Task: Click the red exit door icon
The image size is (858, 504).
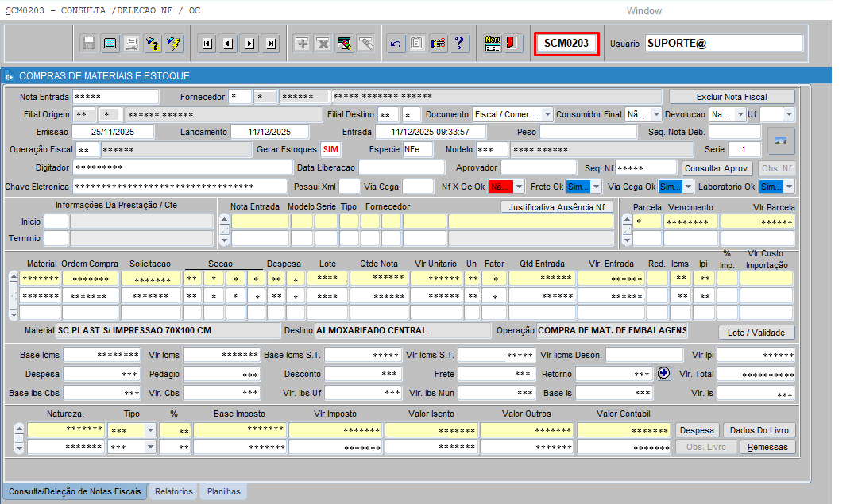Action: pyautogui.click(x=512, y=43)
